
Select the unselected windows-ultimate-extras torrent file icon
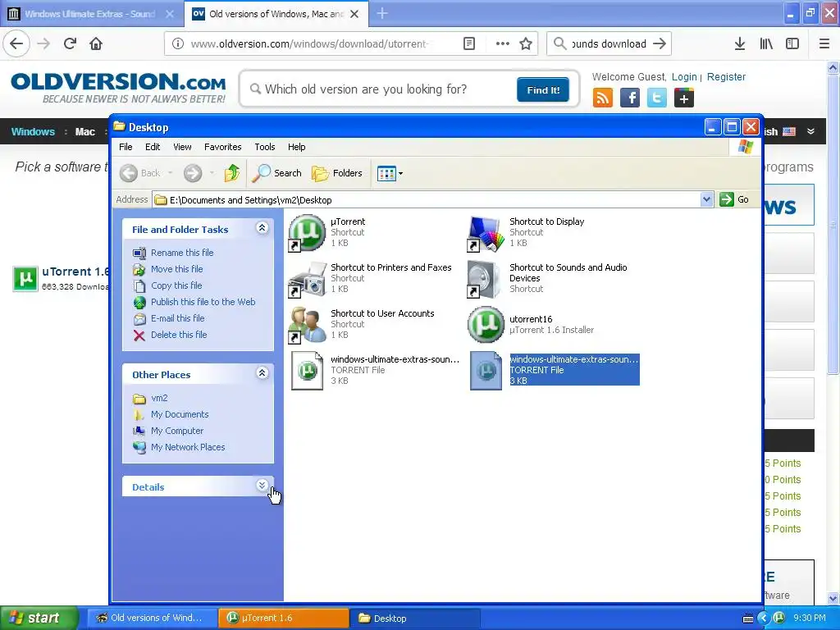[307, 371]
